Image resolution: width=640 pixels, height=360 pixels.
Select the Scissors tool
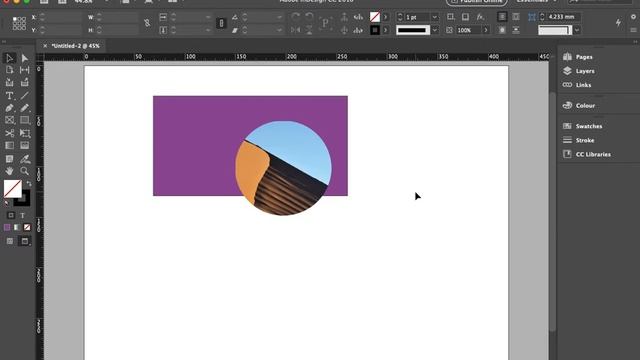tap(9, 133)
